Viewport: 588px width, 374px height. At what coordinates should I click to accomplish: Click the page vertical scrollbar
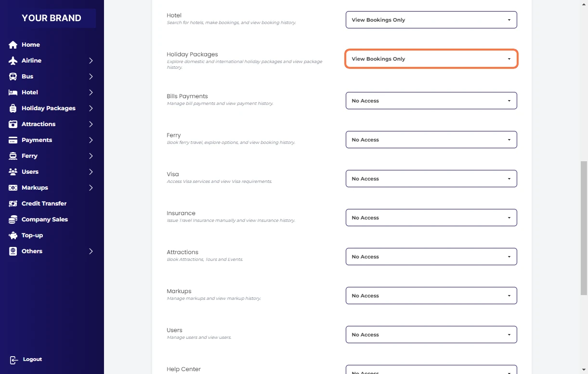pos(584,226)
